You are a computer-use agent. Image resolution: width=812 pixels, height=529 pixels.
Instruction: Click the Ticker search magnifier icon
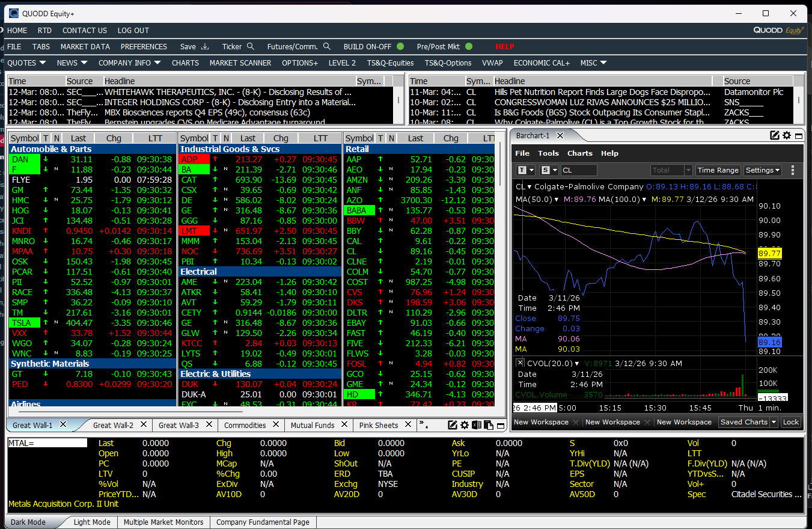(251, 47)
